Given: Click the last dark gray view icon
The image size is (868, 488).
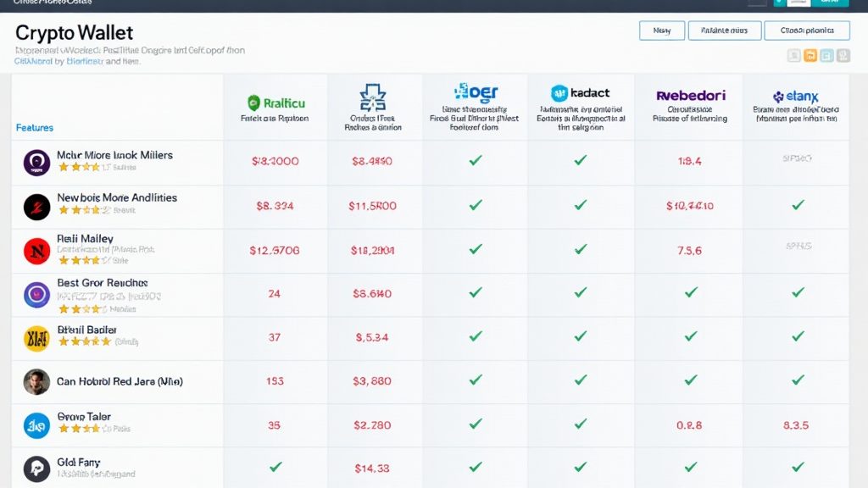Looking at the screenshot, I should click(x=843, y=55).
